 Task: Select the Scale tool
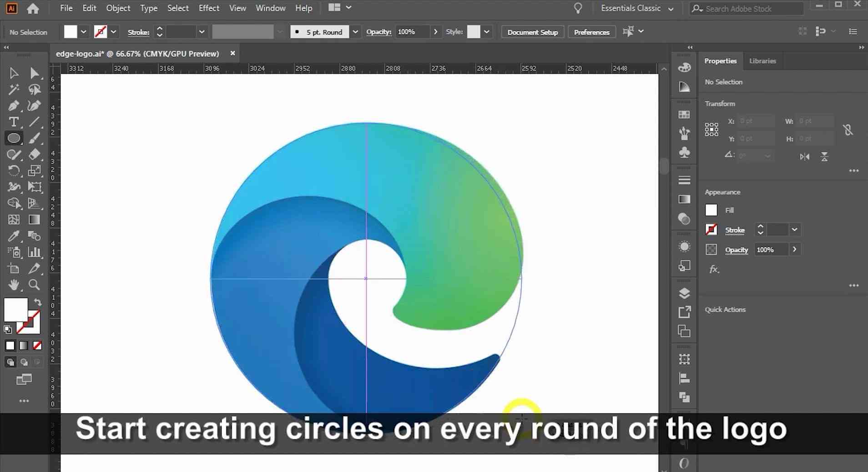(x=35, y=171)
